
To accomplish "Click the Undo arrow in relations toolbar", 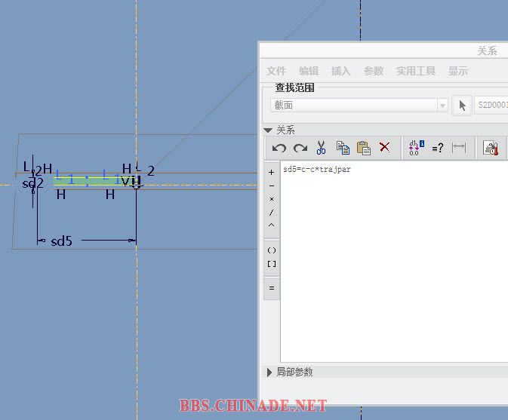I will click(x=279, y=148).
